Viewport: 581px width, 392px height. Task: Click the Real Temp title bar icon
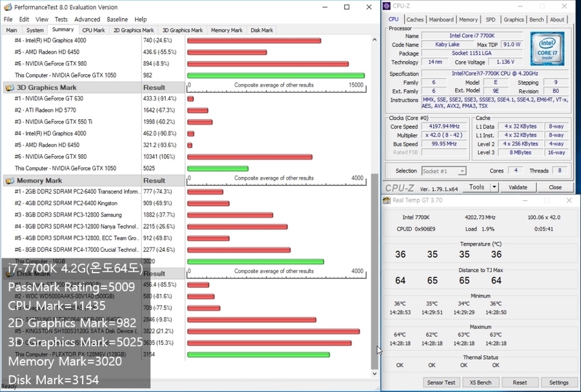pyautogui.click(x=387, y=200)
